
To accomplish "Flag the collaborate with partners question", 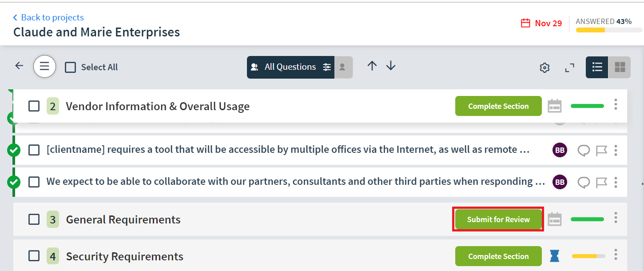I will [x=601, y=182].
